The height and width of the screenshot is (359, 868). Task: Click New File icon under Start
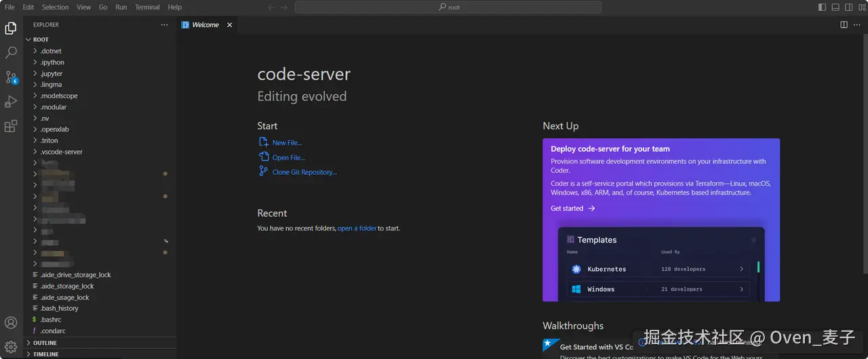click(x=264, y=142)
